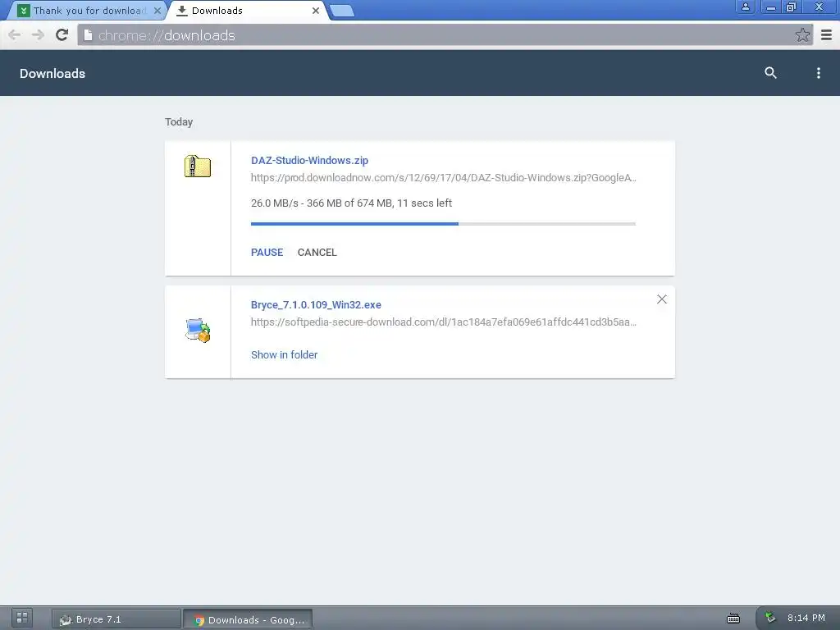The width and height of the screenshot is (840, 630).
Task: Open a new tab
Action: [x=342, y=11]
